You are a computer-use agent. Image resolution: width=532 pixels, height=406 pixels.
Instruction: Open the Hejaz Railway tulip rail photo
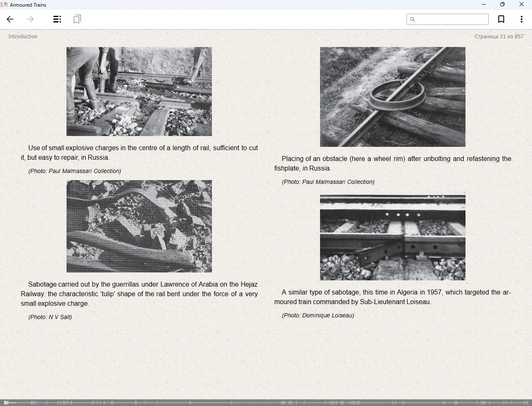point(139,226)
